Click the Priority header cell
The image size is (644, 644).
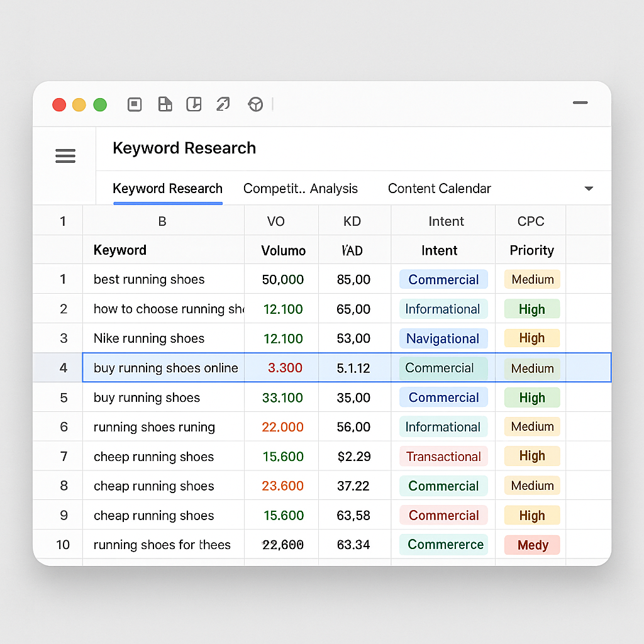530,250
